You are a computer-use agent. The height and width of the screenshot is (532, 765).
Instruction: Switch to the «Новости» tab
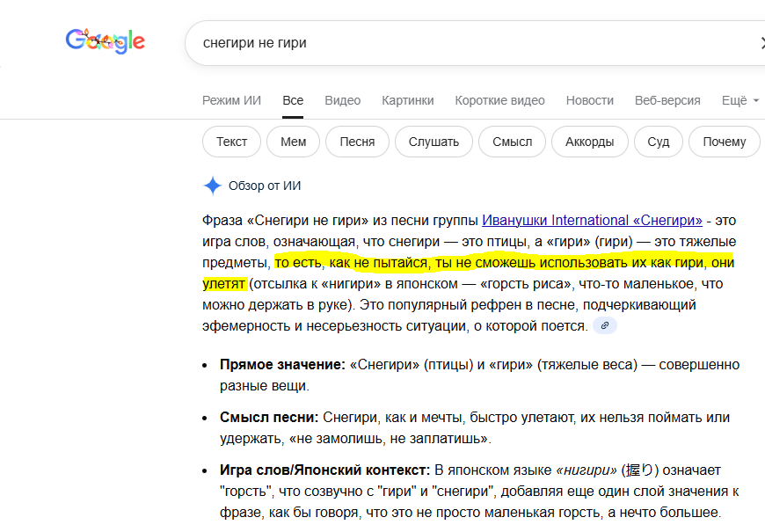click(x=589, y=100)
